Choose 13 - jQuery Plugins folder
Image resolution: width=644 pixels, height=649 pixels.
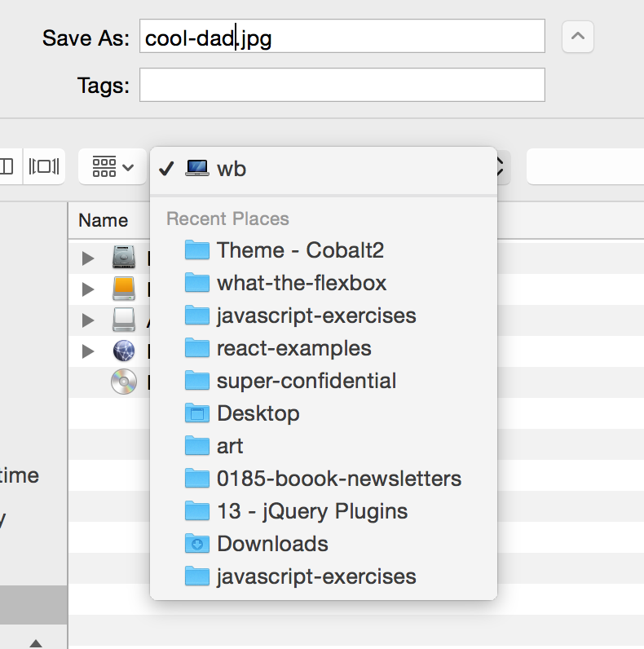pos(324,511)
